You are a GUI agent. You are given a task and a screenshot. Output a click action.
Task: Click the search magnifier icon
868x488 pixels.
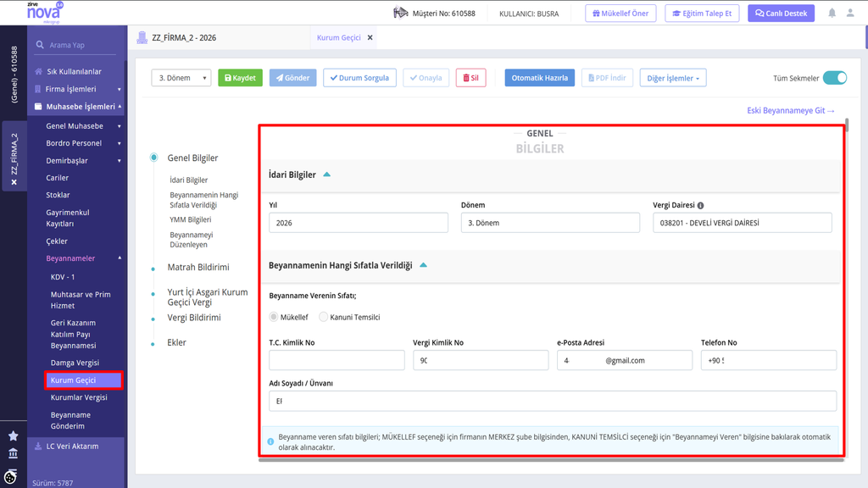click(40, 45)
